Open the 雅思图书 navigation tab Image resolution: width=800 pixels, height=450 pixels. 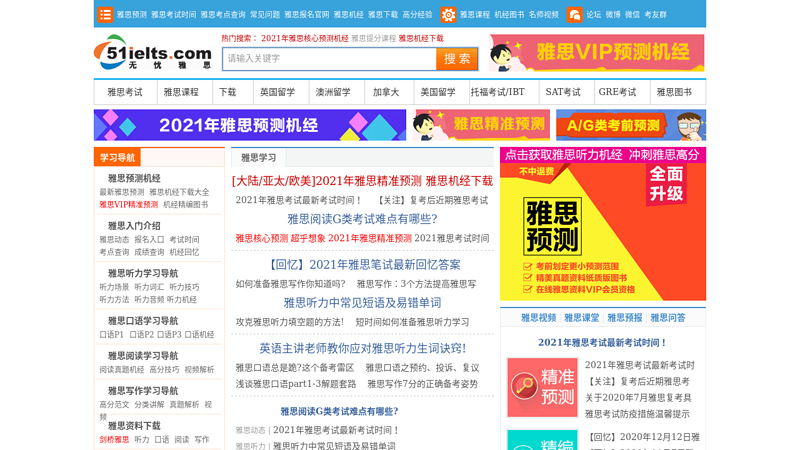coord(674,92)
